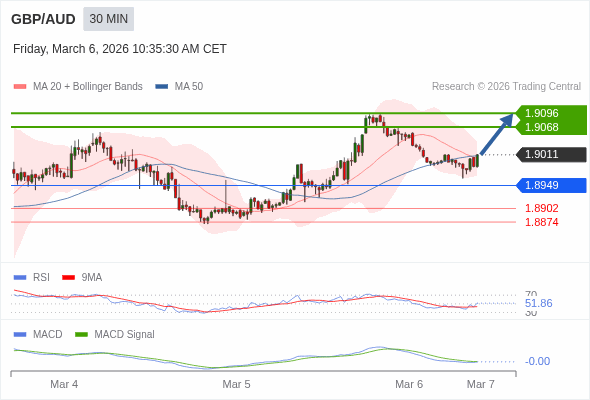
Task: Click the '9MA' legend label
Action: point(92,278)
